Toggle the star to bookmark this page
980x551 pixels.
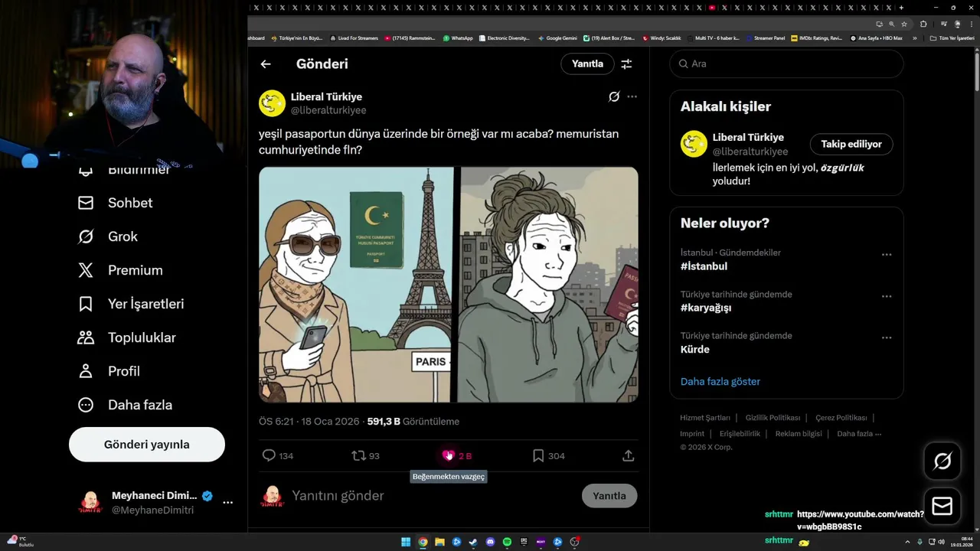[x=904, y=24]
